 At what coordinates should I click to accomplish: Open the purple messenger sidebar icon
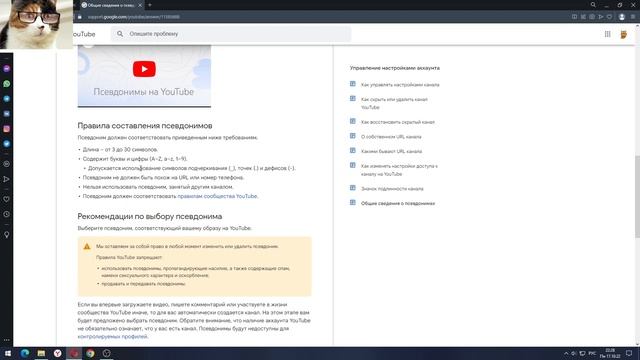7,69
